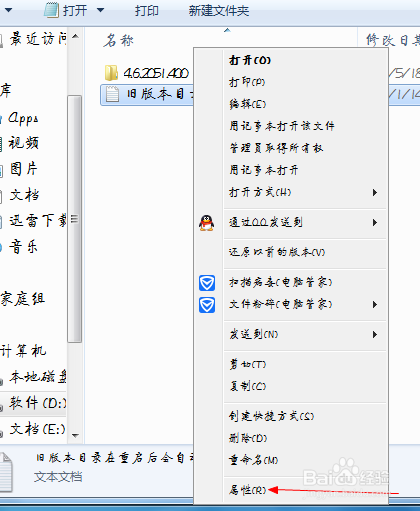This screenshot has width=420, height=511.
Task: Open 本地磁盘 drive in sidebar
Action: point(38,377)
